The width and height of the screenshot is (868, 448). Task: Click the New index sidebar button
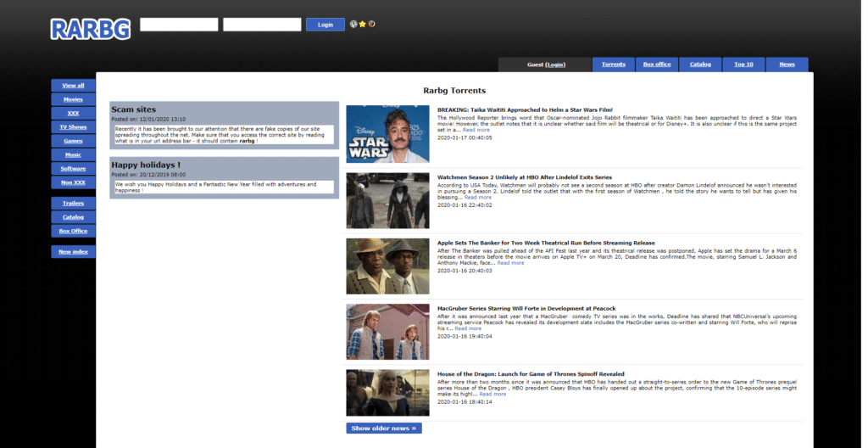tap(74, 251)
